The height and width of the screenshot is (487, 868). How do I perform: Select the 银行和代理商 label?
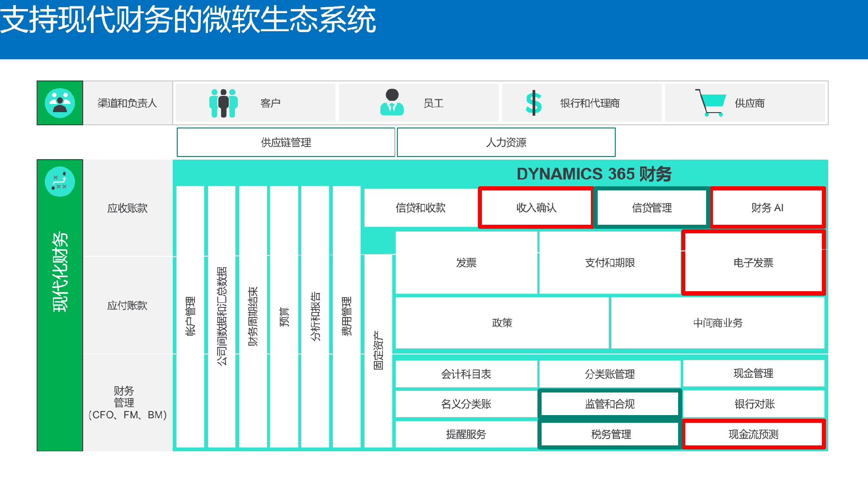[590, 103]
